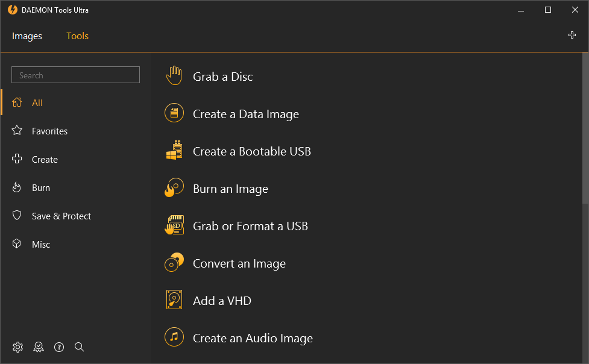This screenshot has height=364, width=589.
Task: Click the magnifier search icon at the bottom left
Action: [x=79, y=347]
